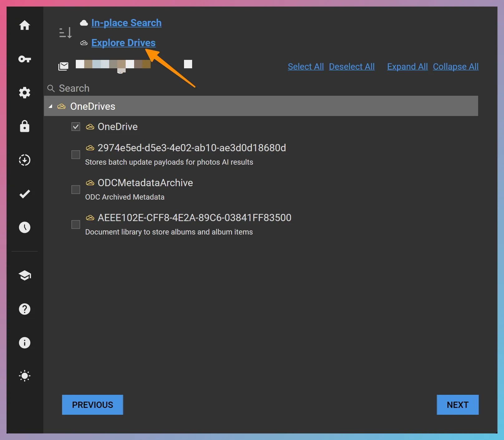Viewport: 504px width, 440px height.
Task: Click 'Stores batch update payloads for photos AI results'
Action: pos(169,162)
